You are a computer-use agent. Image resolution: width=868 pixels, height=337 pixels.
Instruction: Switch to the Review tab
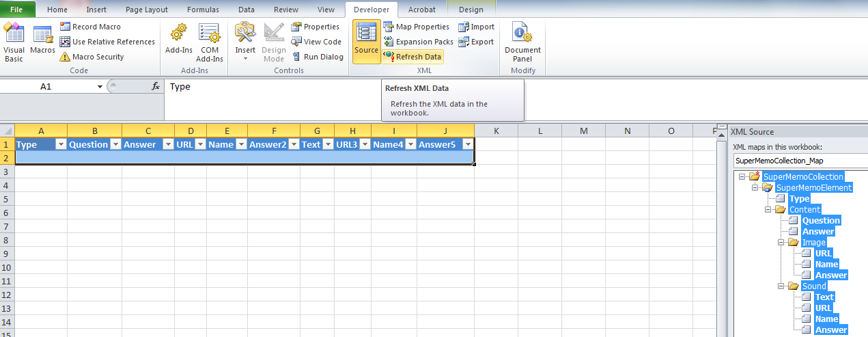coord(286,10)
